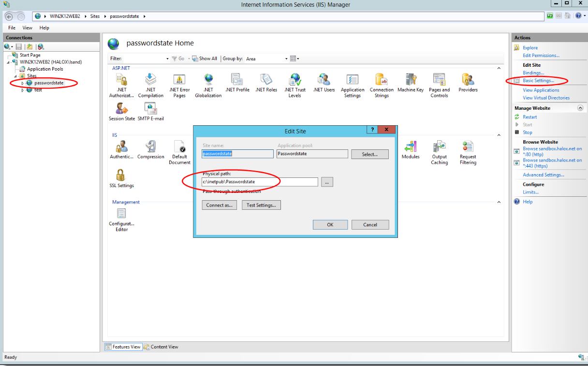Screen dimensions: 588x366
Task: Click the help question mark in Edit Site title bar
Action: tap(372, 130)
